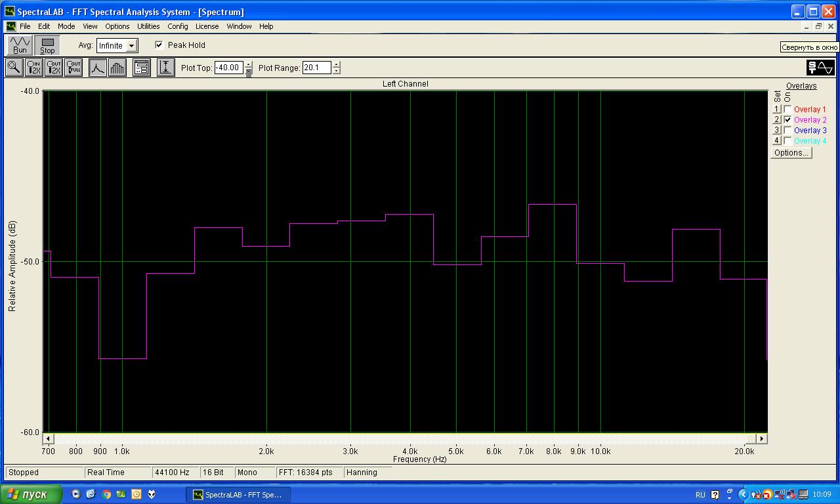
Task: Open the plot settings dialog icon
Action: tap(141, 68)
